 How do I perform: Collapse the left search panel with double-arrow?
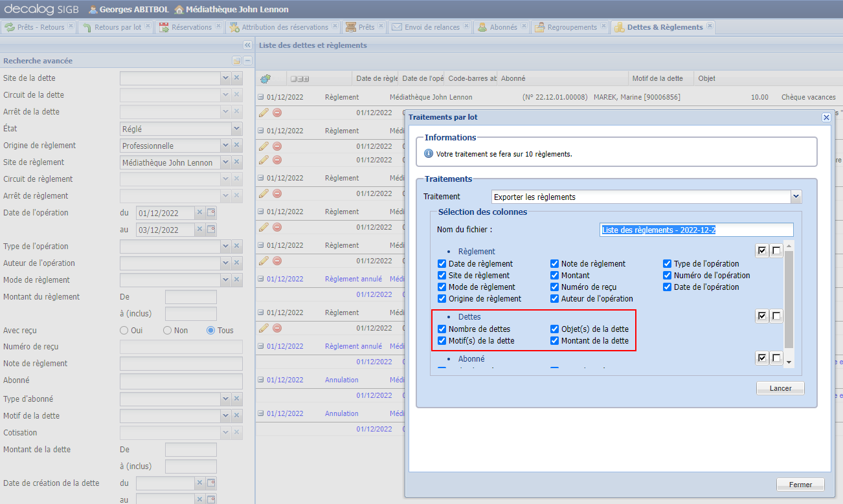point(247,45)
